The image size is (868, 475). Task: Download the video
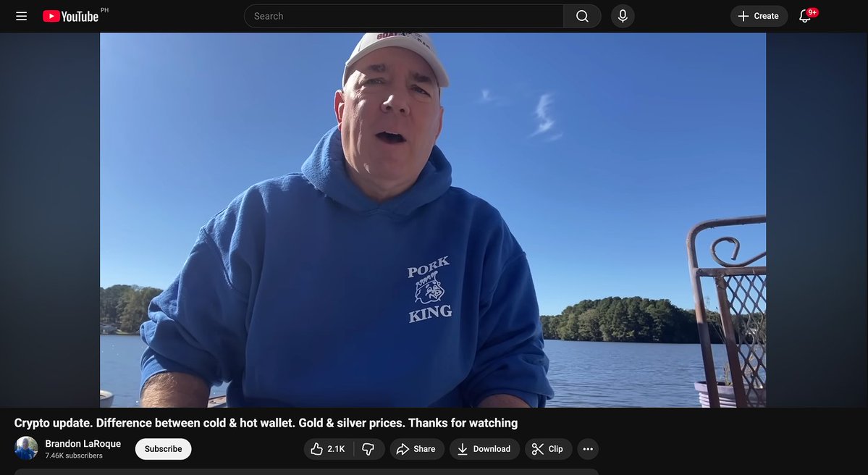coord(484,449)
